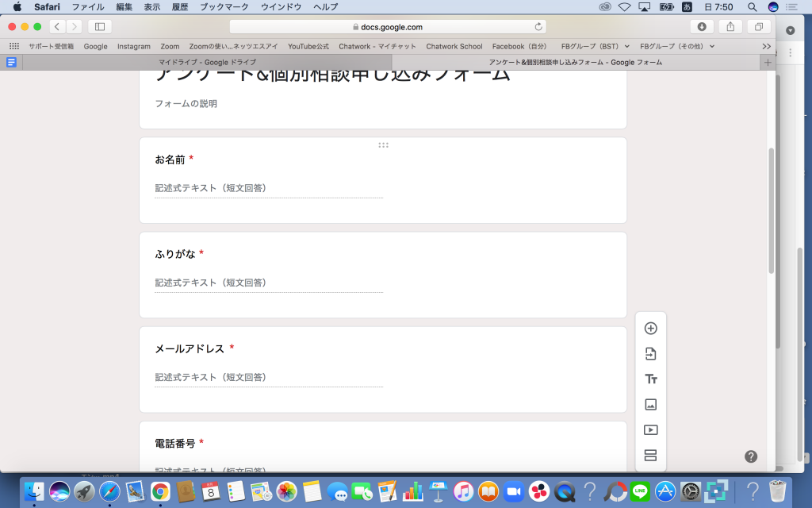Screen dimensions: 812x508
Task: Launch Google Chrome from the Dock
Action: pyautogui.click(x=160, y=491)
